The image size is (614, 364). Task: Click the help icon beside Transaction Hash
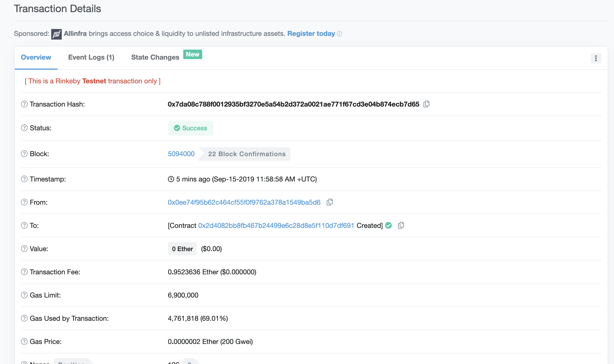pyautogui.click(x=24, y=104)
